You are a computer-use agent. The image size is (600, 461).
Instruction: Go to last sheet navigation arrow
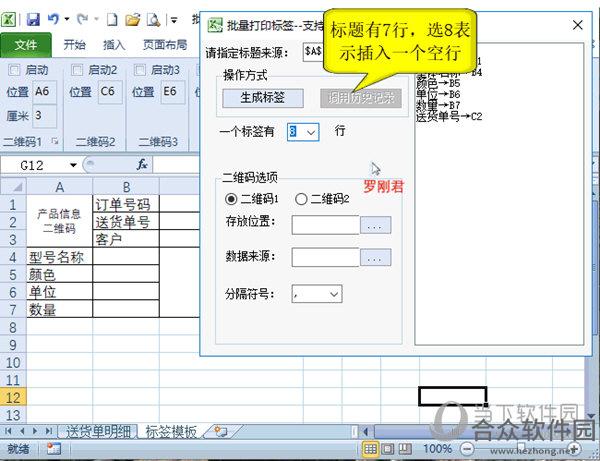49,432
